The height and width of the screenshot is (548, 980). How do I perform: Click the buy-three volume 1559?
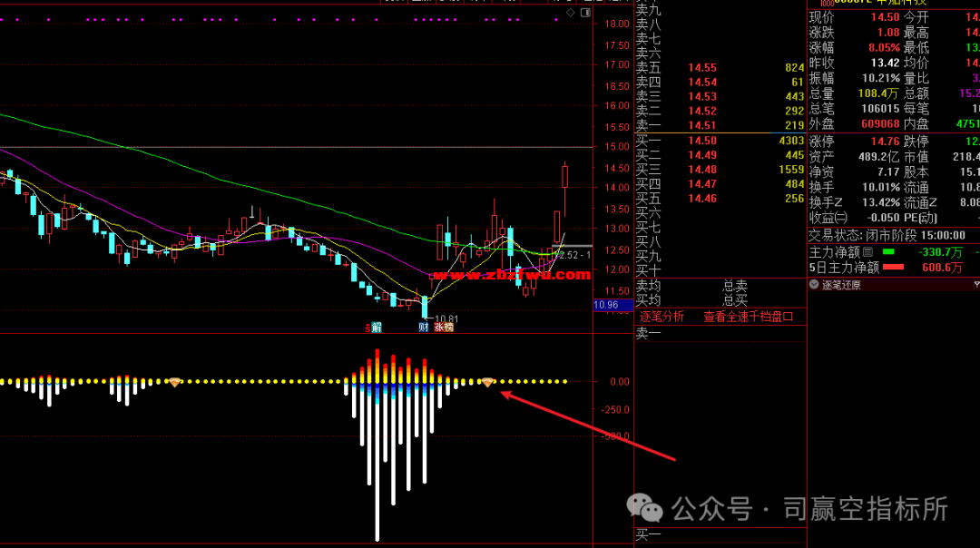pos(791,170)
